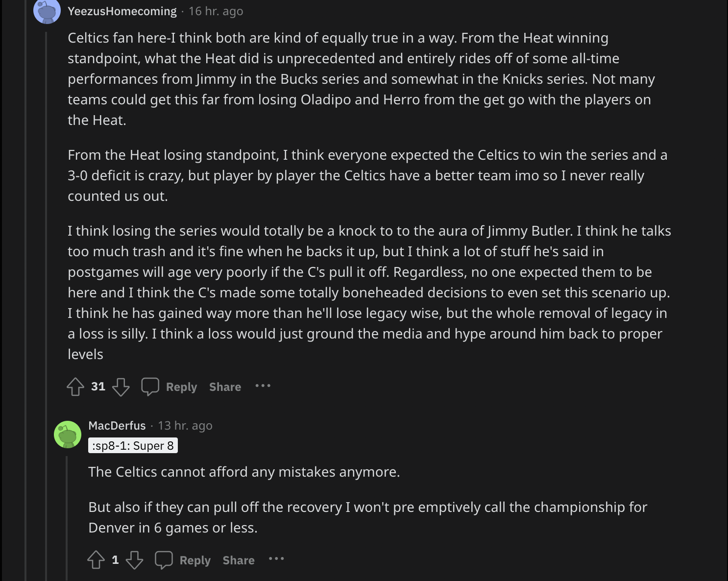Open more options on YeezusHomecoming's comment
Viewport: 728px width, 581px height.
click(x=263, y=386)
